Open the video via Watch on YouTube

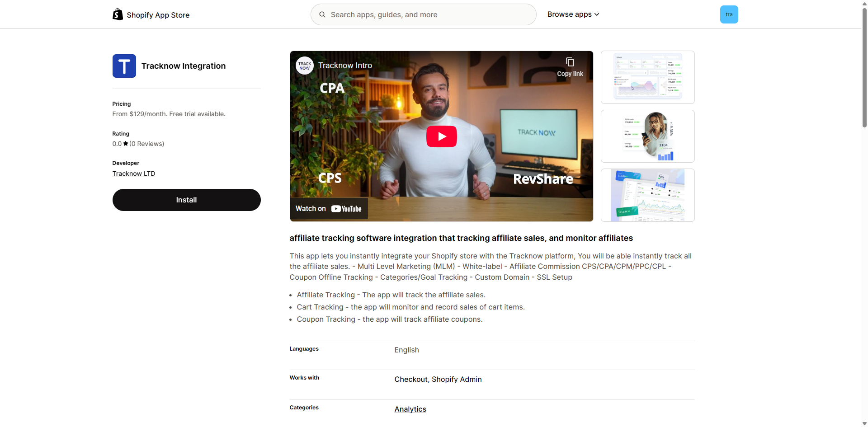[329, 209]
